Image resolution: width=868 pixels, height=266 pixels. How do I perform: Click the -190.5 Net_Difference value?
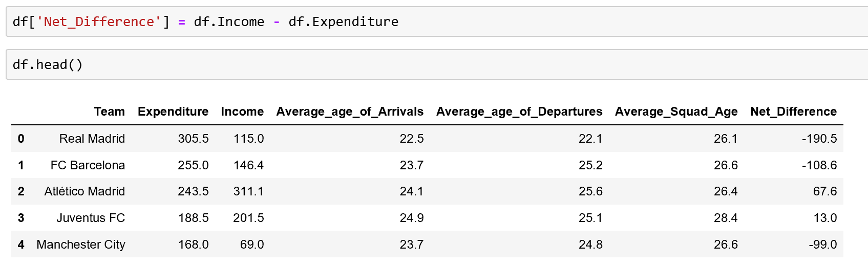(x=819, y=139)
